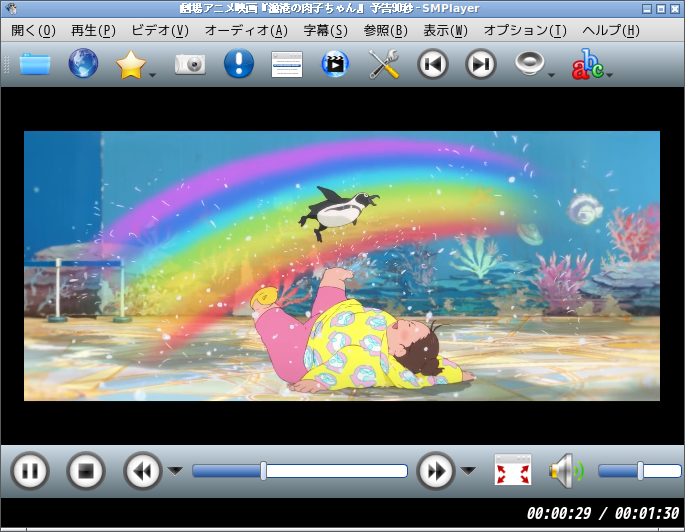Image resolution: width=685 pixels, height=532 pixels.
Task: Click the time display 00:00:29 / 00:01:30
Action: 602,513
